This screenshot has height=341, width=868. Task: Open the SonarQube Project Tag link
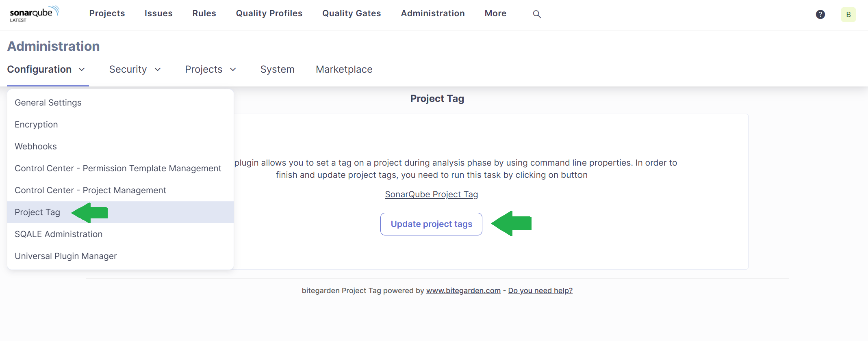coord(431,194)
